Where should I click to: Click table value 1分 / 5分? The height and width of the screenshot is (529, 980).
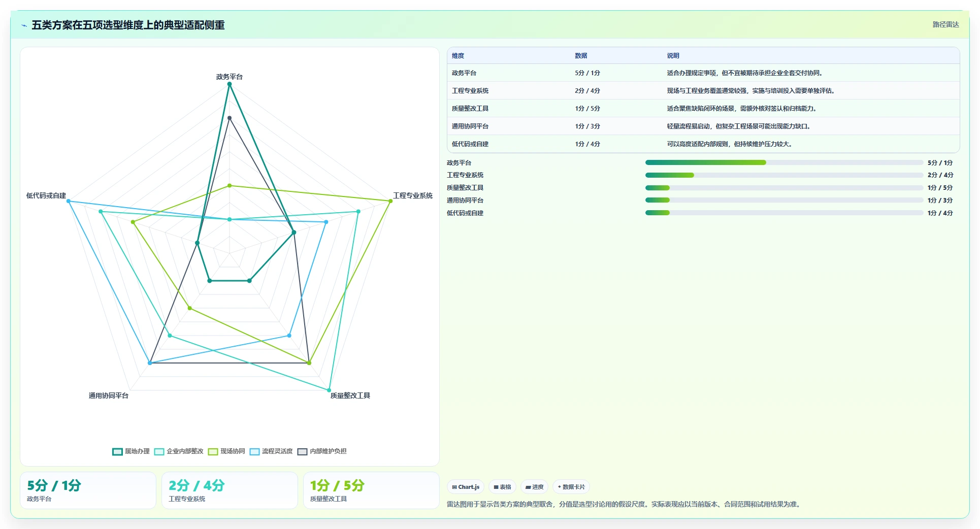pyautogui.click(x=587, y=109)
